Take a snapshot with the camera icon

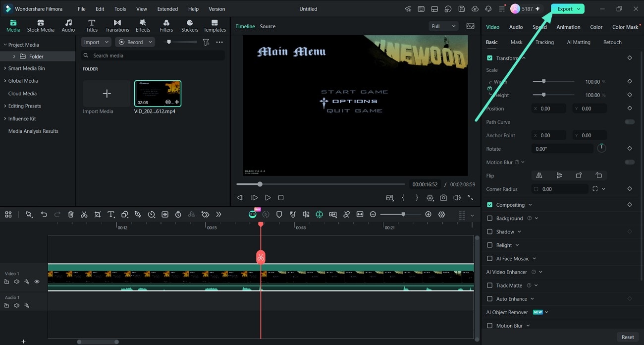point(443,197)
